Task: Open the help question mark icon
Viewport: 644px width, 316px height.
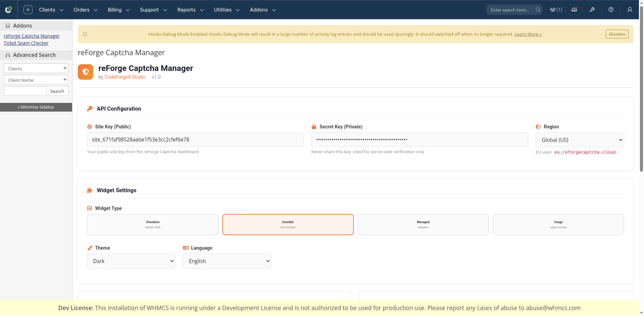Action: [x=611, y=10]
